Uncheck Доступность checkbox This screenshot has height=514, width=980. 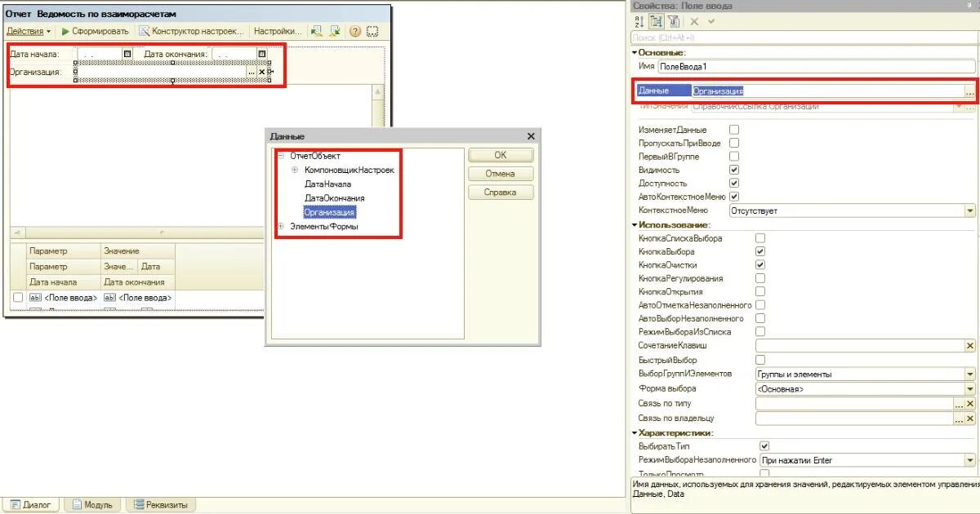[x=734, y=184]
